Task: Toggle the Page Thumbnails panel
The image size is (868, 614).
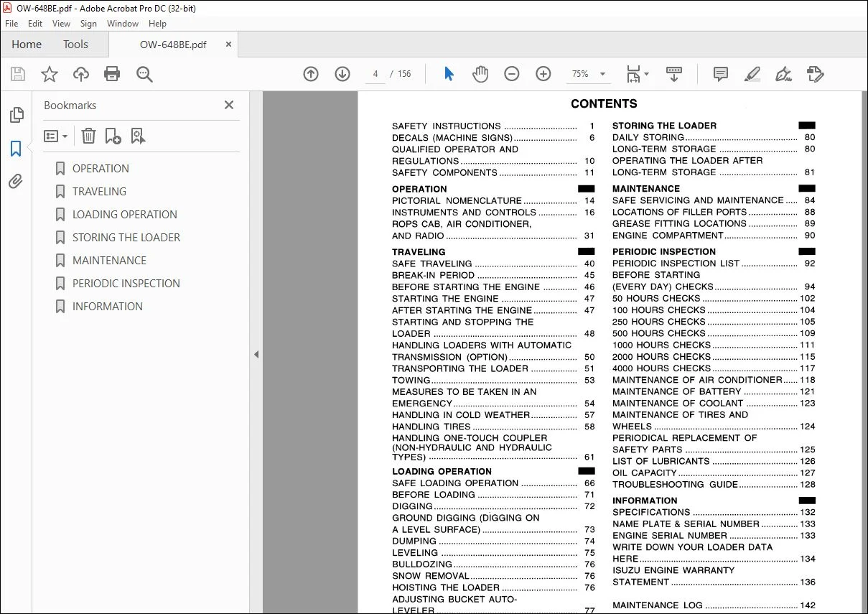Action: pos(16,115)
